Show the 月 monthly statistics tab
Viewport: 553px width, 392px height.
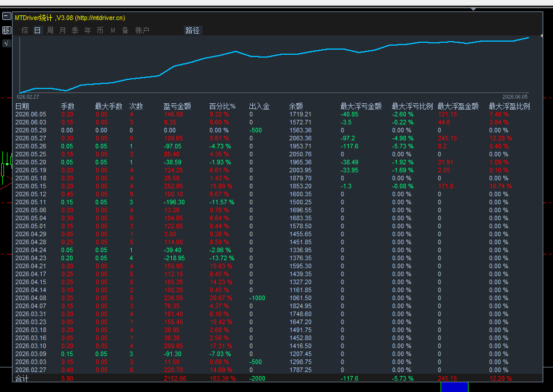point(62,30)
